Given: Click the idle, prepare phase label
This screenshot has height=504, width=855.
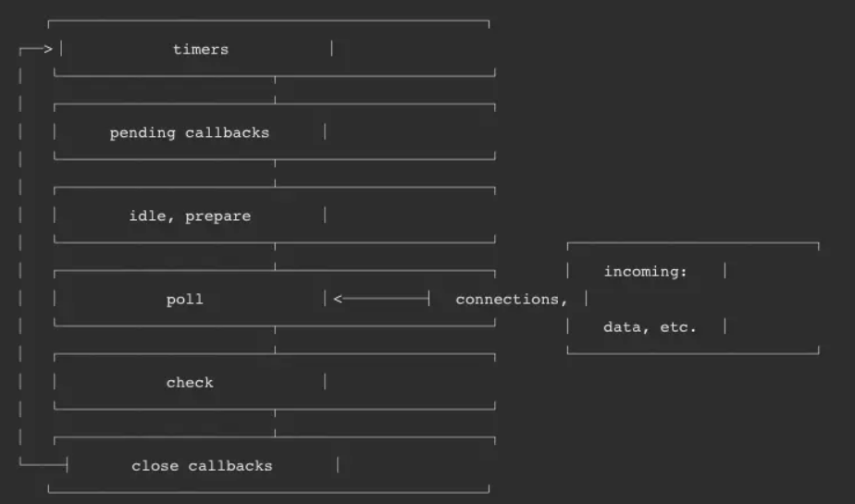Looking at the screenshot, I should tap(190, 216).
